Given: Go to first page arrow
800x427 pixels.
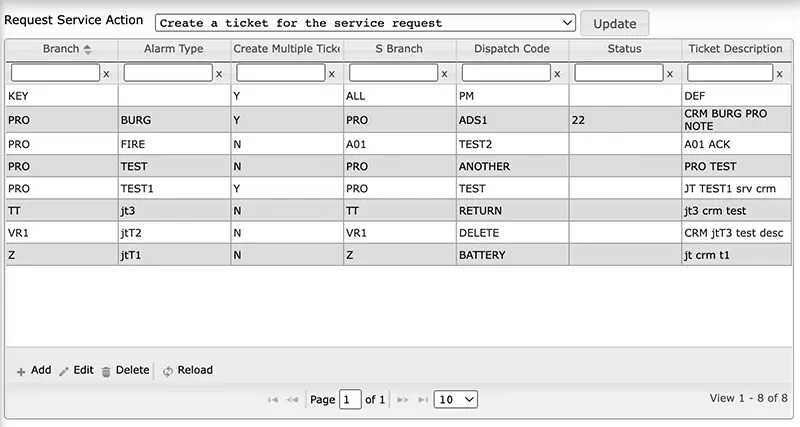Looking at the screenshot, I should pos(273,399).
